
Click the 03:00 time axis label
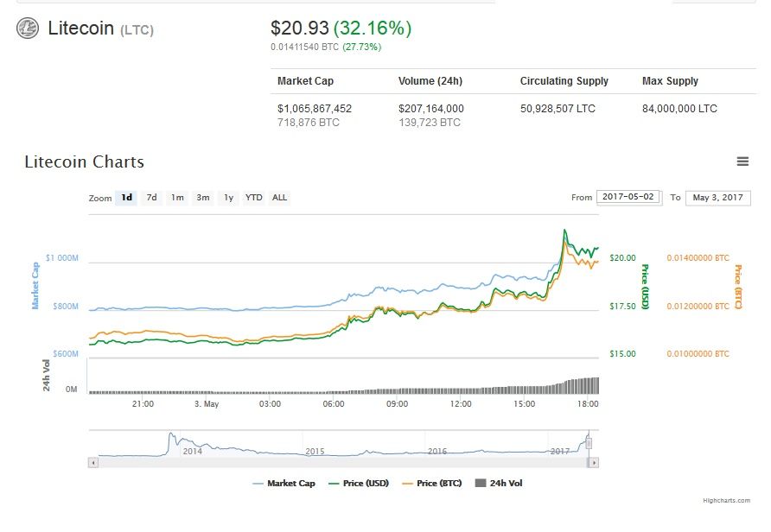click(x=270, y=404)
